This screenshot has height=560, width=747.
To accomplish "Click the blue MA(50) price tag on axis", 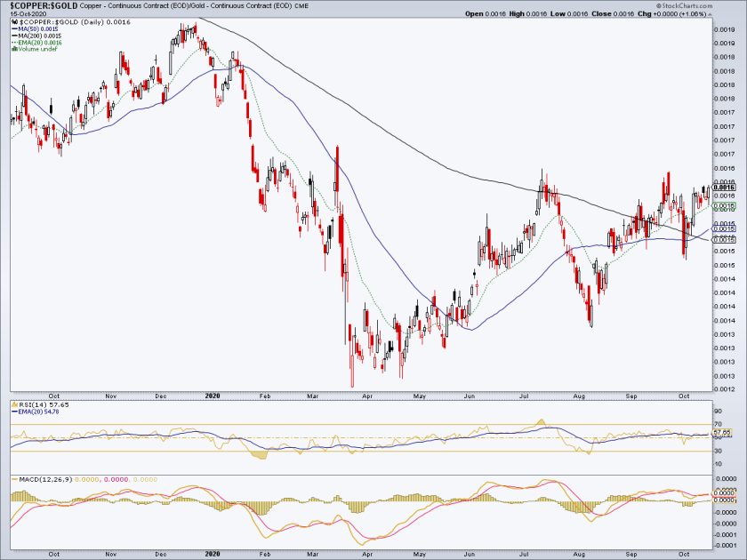I will 724,229.
